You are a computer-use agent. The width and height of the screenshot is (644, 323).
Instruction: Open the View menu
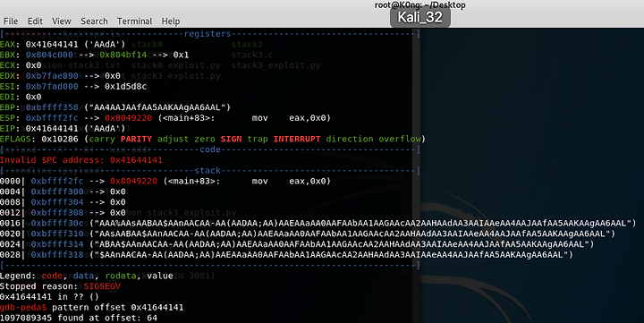(x=61, y=21)
